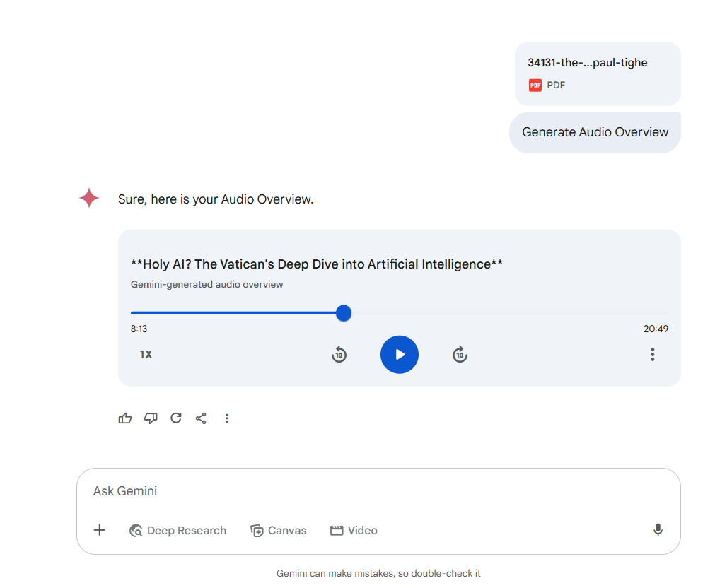This screenshot has width=727, height=588.
Task: Give the response a thumbs down
Action: coord(151,418)
